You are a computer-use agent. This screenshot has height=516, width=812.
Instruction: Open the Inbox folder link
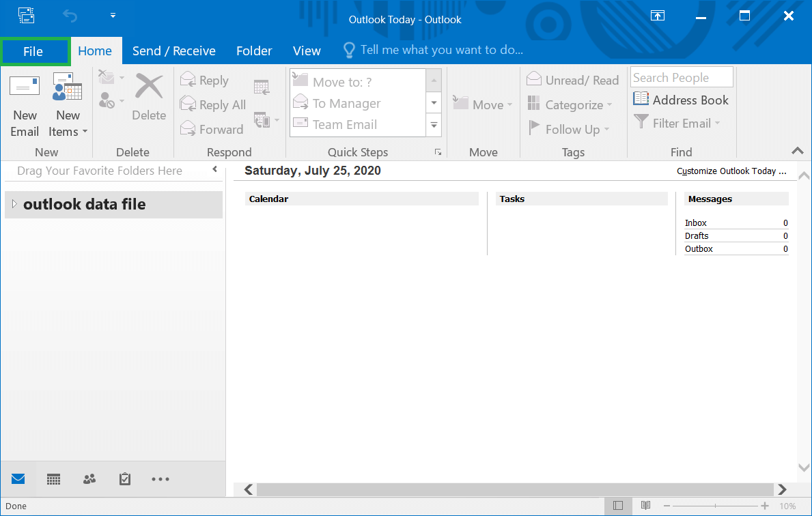tap(695, 223)
